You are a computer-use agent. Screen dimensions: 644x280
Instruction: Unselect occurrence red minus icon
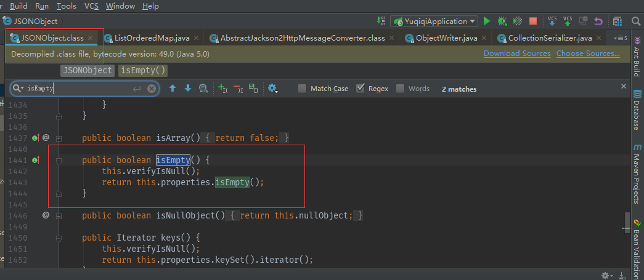pos(238,88)
